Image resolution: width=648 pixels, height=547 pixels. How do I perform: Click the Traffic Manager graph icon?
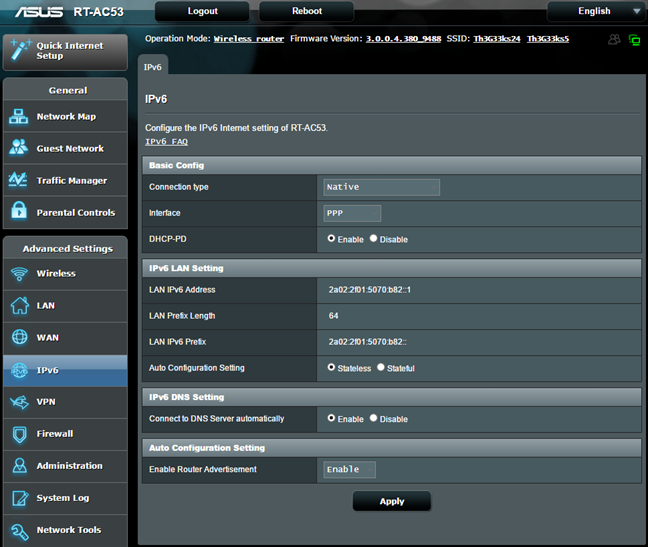(x=18, y=179)
